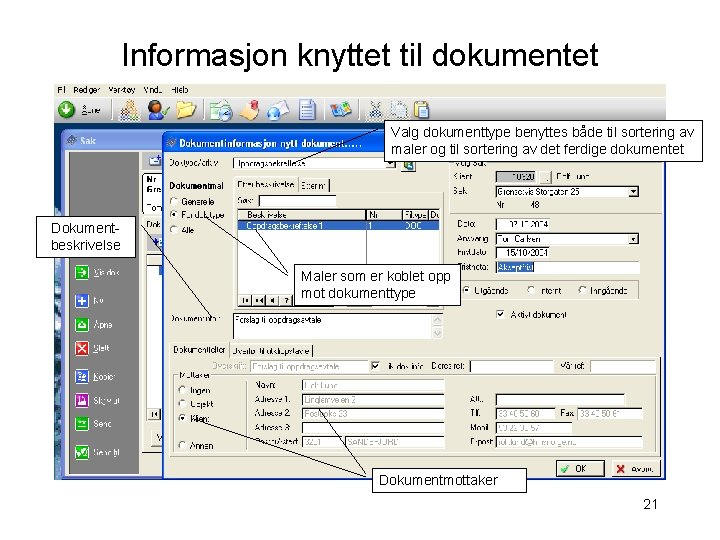
Task: Open the yellow folder toolbar icon
Action: pyautogui.click(x=186, y=110)
